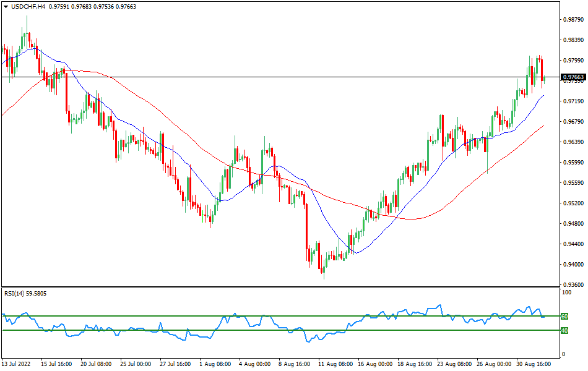Click the green RSI level 60 tag

point(564,316)
